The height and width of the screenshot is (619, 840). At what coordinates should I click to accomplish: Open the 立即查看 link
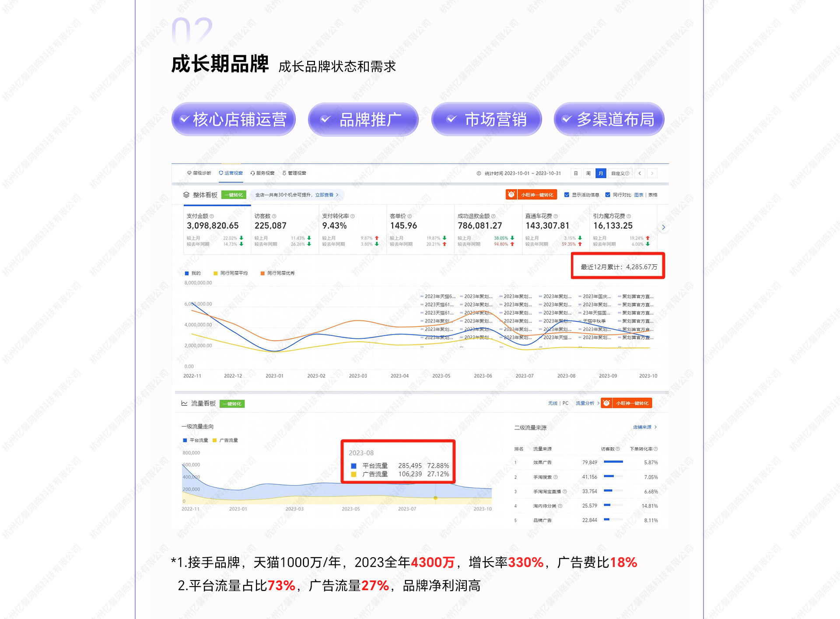pos(324,195)
